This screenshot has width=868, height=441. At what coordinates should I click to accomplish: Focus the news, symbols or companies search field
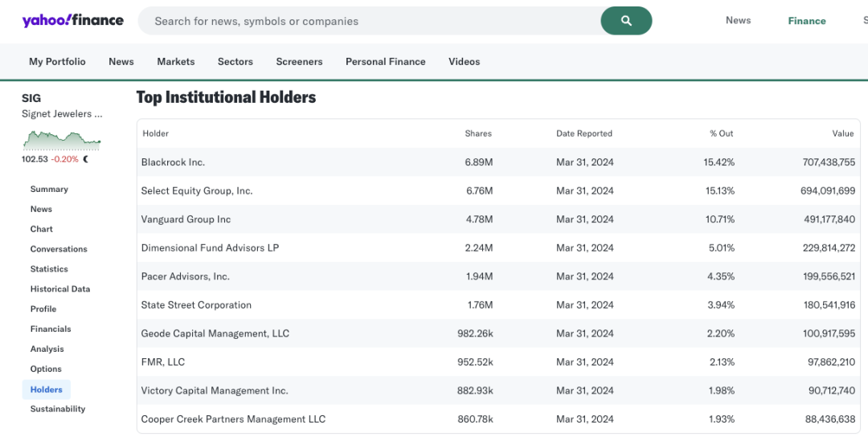tap(369, 21)
